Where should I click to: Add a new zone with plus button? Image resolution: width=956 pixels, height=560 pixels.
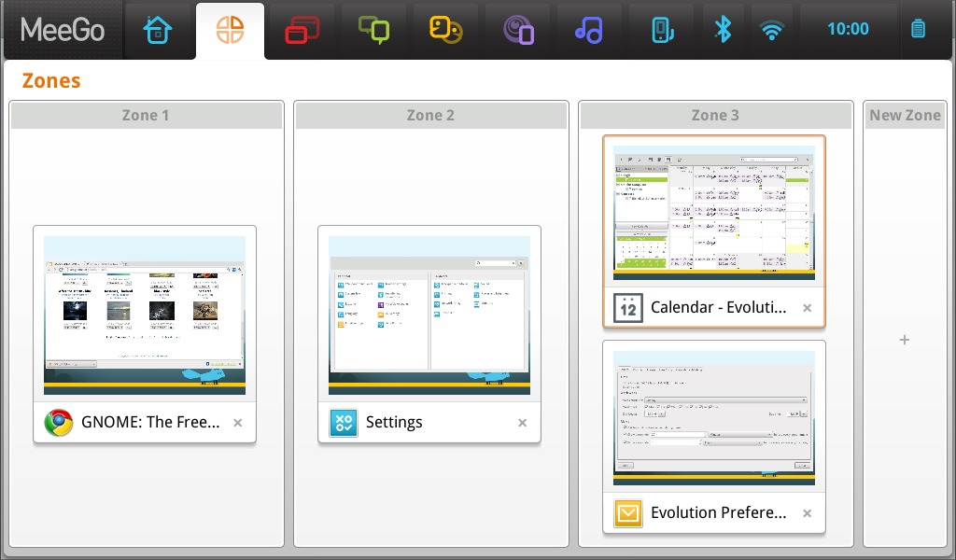coord(904,340)
